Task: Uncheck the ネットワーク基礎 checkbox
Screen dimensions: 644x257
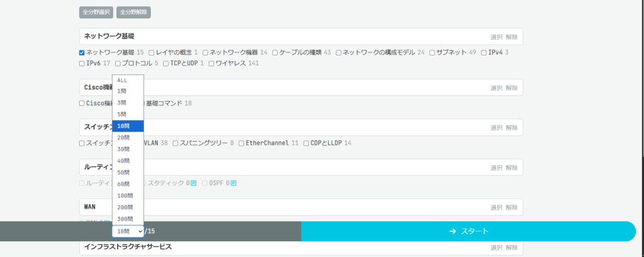Action: (82, 53)
